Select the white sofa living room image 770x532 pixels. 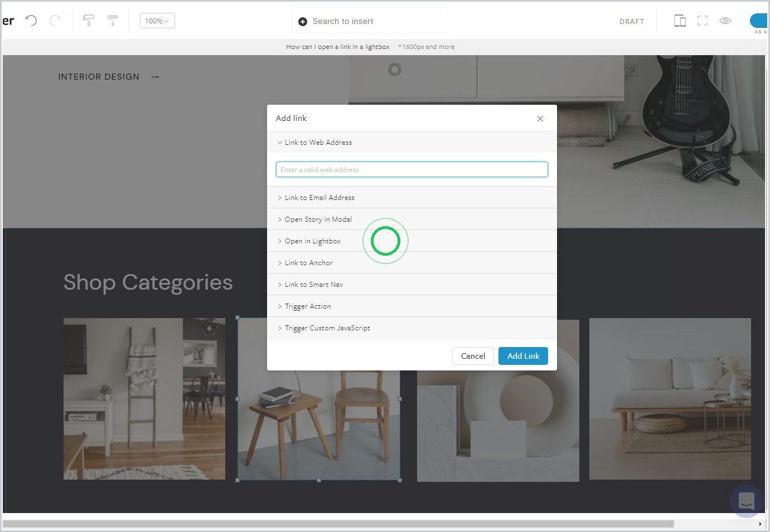pos(670,399)
